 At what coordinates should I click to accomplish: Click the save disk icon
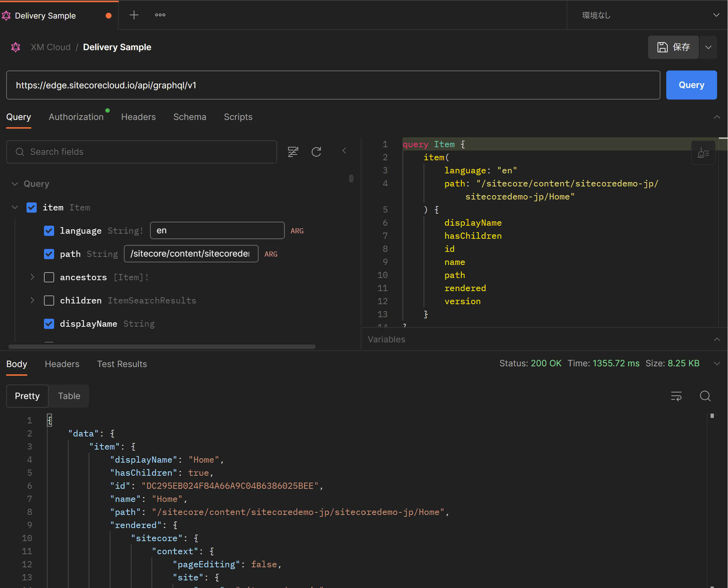pyautogui.click(x=663, y=47)
